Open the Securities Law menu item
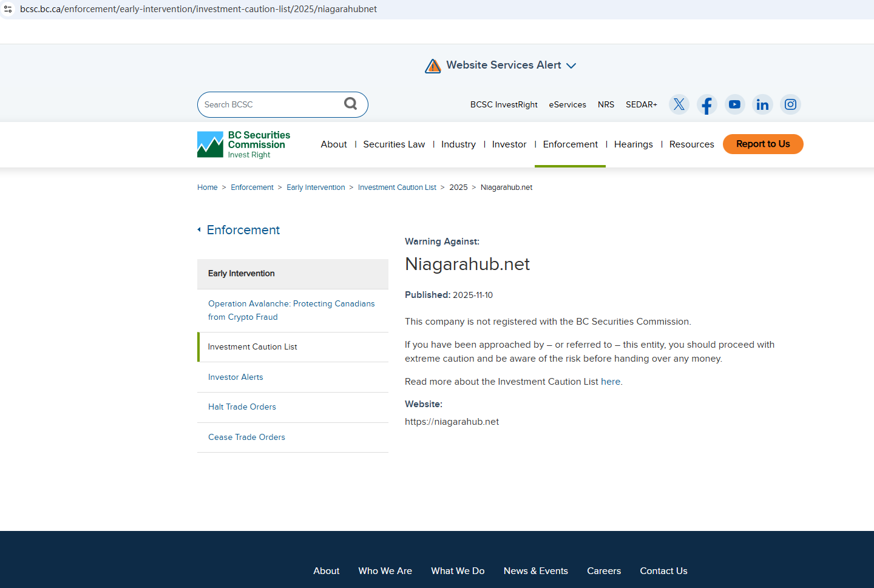The width and height of the screenshot is (874, 588). 394,144
